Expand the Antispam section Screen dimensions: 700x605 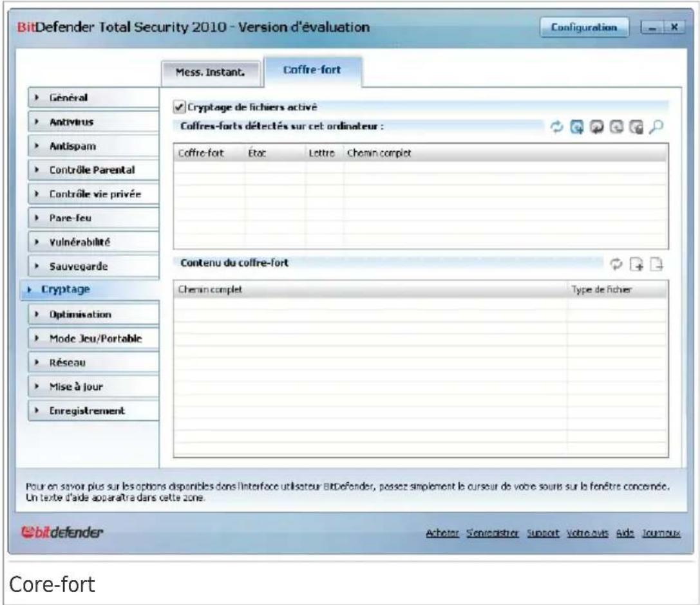[x=93, y=145]
